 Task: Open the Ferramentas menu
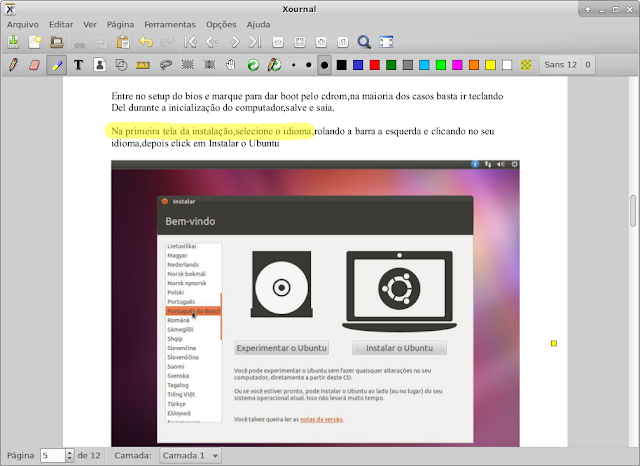[170, 24]
